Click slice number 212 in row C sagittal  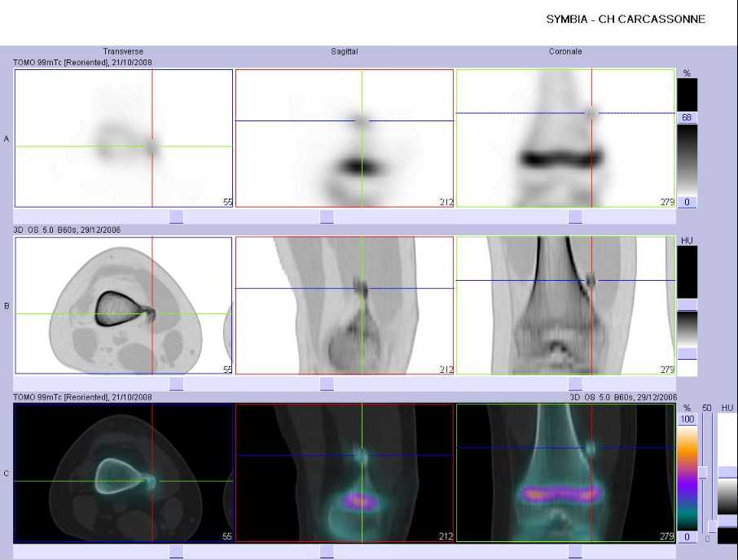[x=446, y=536]
